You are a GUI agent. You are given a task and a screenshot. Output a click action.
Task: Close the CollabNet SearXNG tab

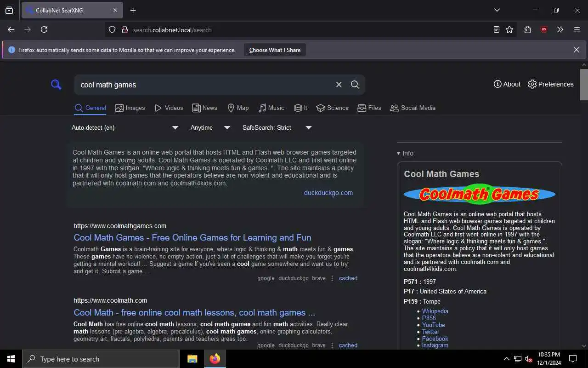coord(115,10)
